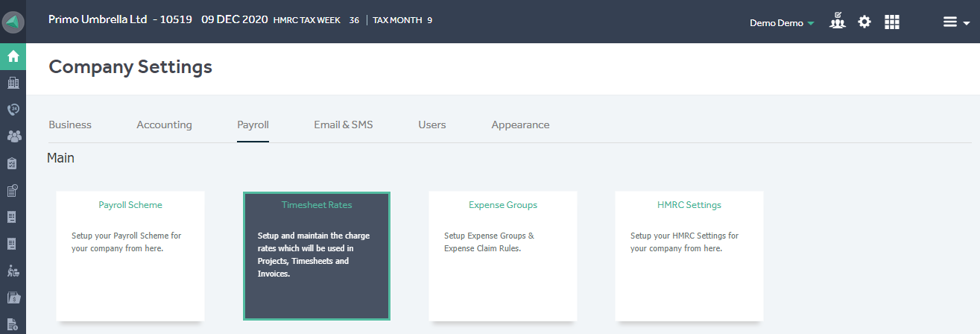980x334 pixels.
Task: Open the Timesheet Rates card
Action: (317, 256)
